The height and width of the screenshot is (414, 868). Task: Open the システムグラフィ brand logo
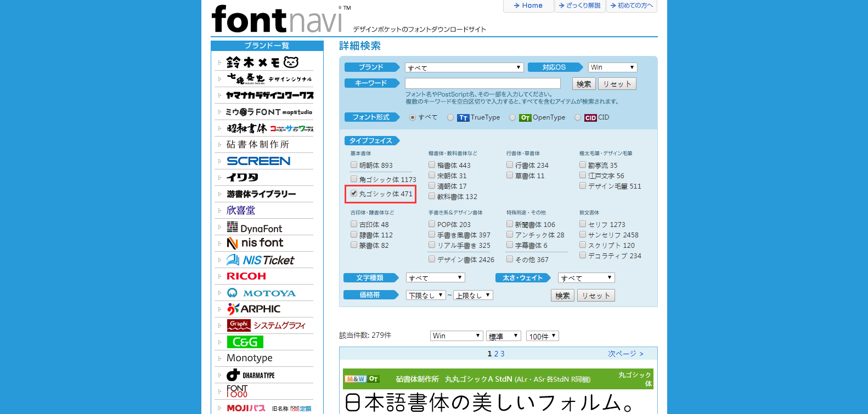[x=266, y=325]
